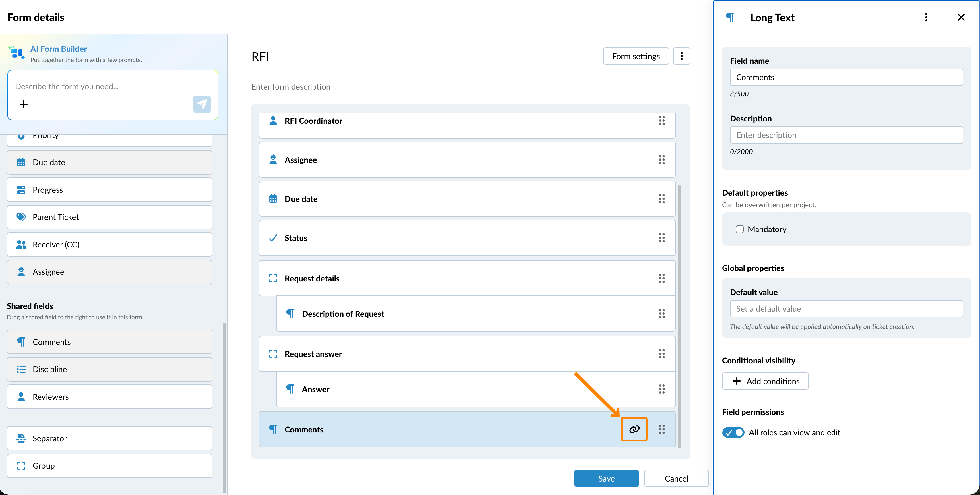Save the form
980x495 pixels.
606,478
